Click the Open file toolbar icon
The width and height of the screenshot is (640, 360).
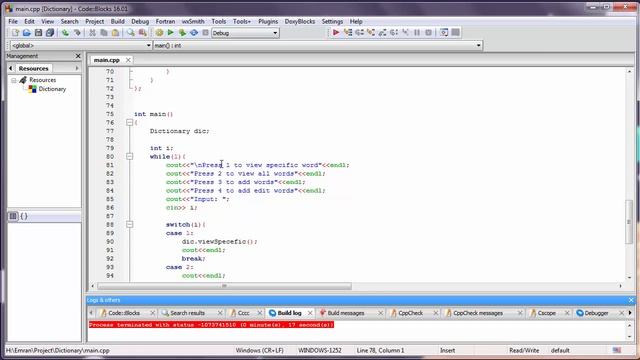click(x=27, y=33)
